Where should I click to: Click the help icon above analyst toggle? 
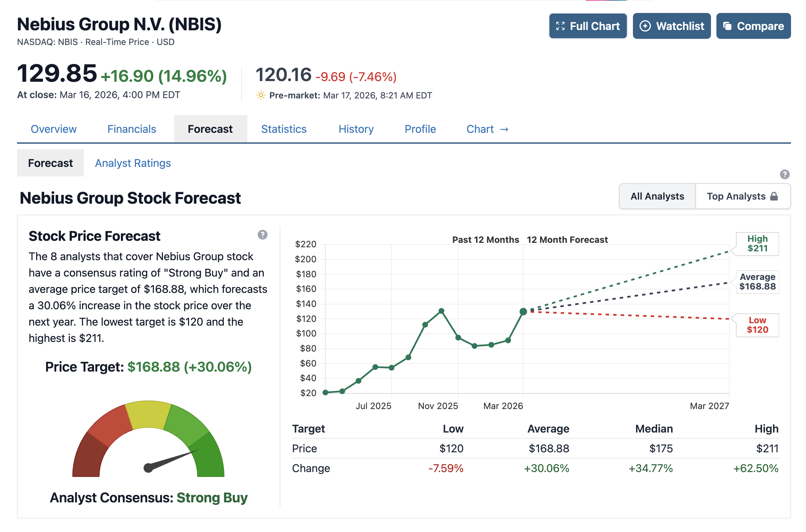point(785,174)
